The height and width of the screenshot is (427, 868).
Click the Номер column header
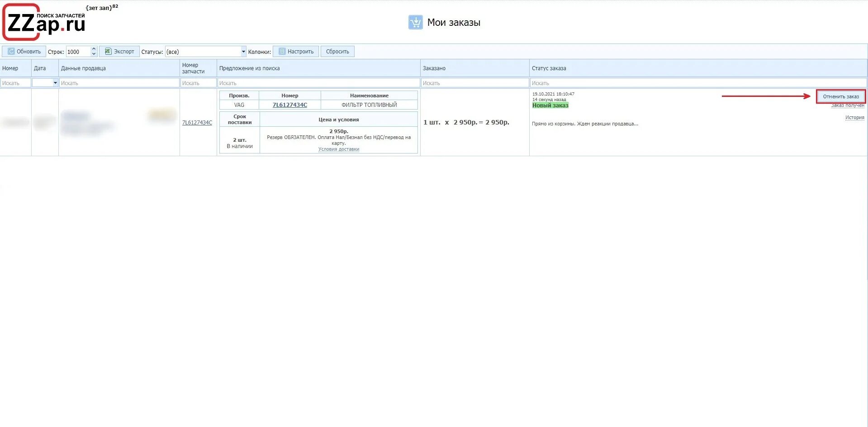click(x=16, y=68)
